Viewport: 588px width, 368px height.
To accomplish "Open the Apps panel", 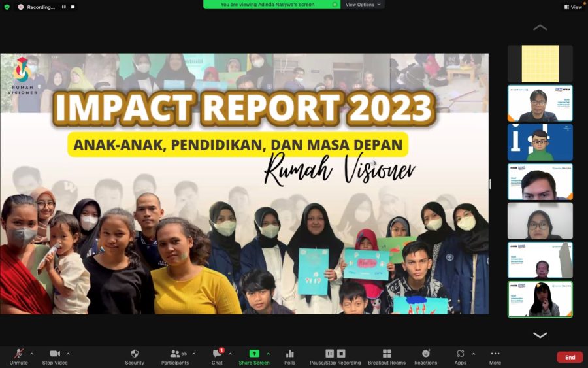I will (461, 357).
